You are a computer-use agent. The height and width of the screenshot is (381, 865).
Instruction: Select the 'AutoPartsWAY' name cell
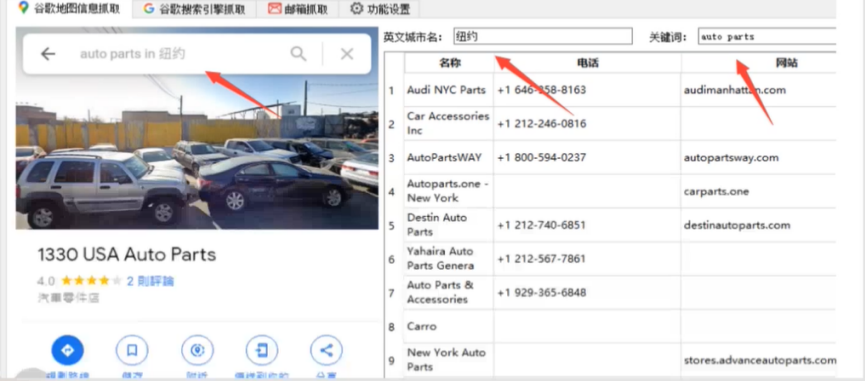[x=449, y=158]
